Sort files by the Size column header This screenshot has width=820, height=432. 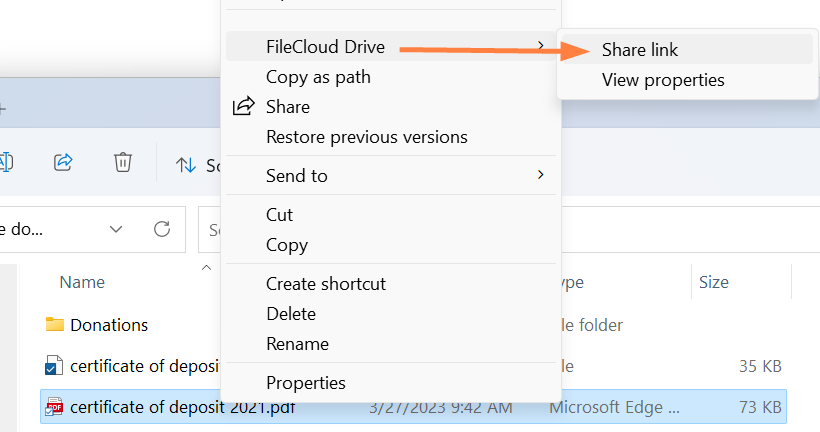coord(714,283)
